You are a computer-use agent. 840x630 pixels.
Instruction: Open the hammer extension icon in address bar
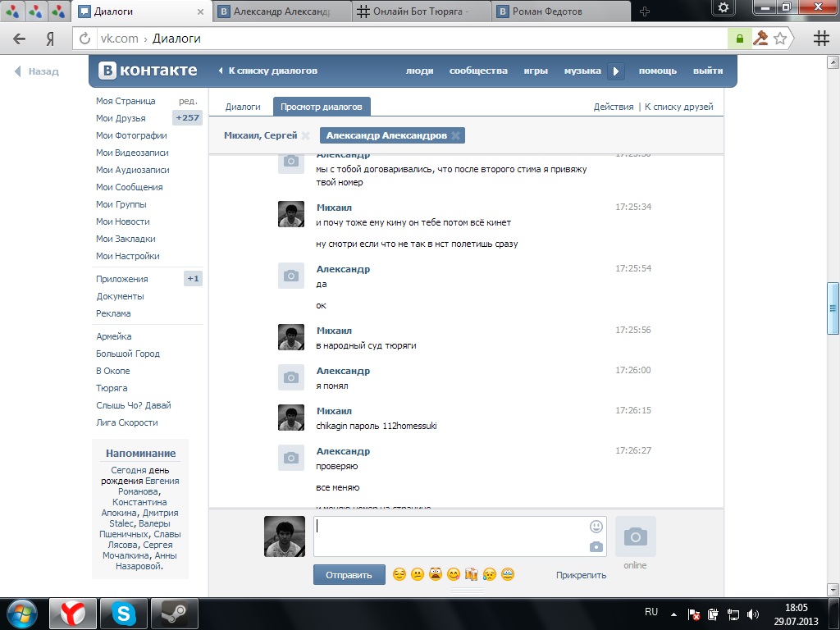[x=760, y=39]
